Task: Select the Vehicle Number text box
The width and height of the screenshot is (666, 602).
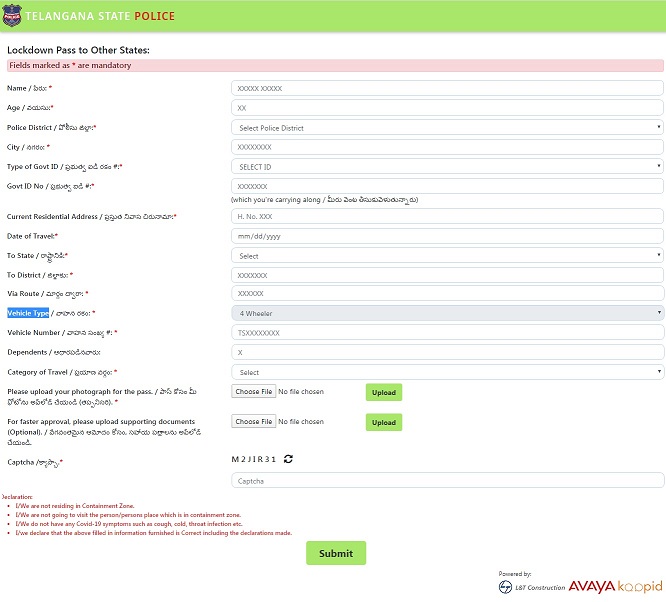Action: (x=447, y=332)
